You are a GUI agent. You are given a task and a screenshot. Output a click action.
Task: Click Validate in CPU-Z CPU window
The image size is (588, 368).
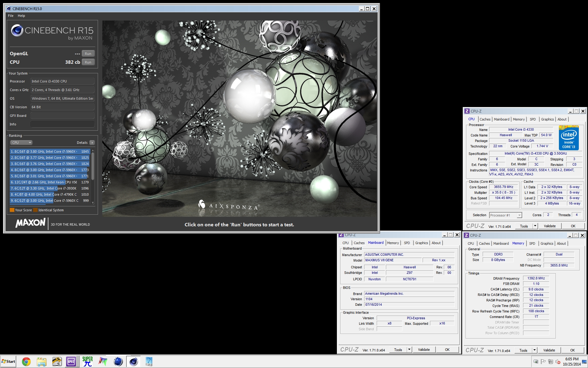tap(550, 226)
